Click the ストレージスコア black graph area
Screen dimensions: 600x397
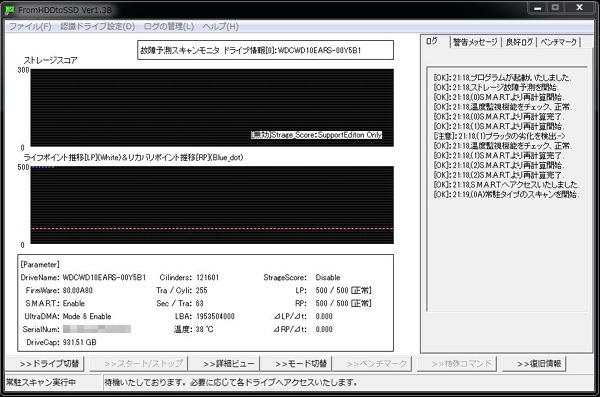(x=212, y=108)
